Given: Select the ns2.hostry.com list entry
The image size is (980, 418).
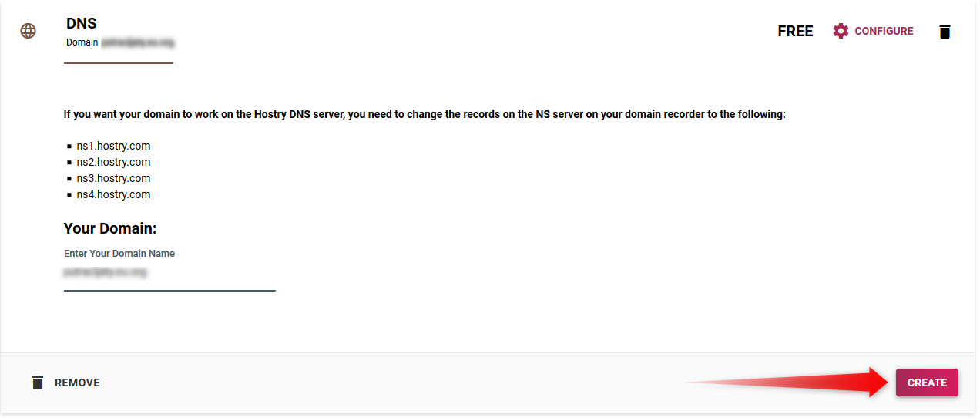Looking at the screenshot, I should point(113,162).
